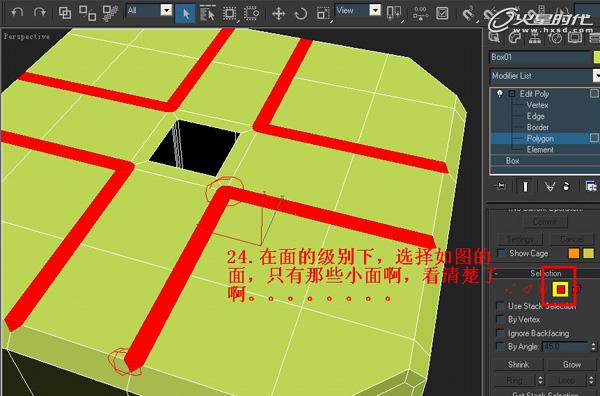Click the Ring selection button
Image resolution: width=600 pixels, height=396 pixels.
pos(514,380)
